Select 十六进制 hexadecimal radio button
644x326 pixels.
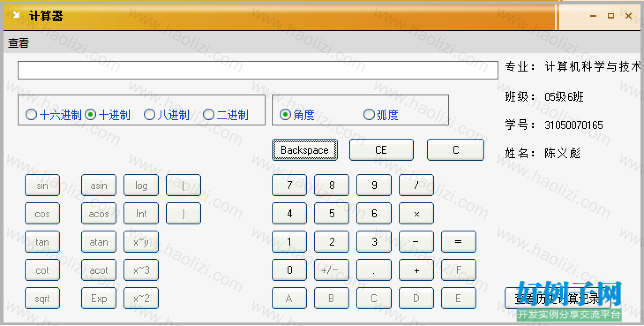click(54, 115)
